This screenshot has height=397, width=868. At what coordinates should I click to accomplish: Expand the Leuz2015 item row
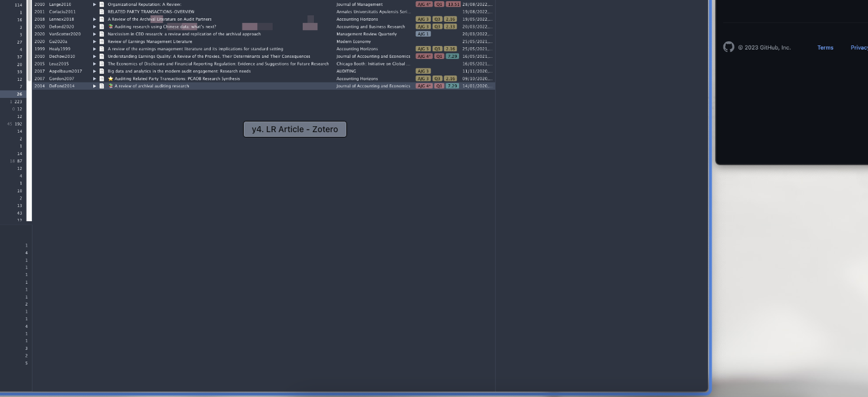[94, 63]
